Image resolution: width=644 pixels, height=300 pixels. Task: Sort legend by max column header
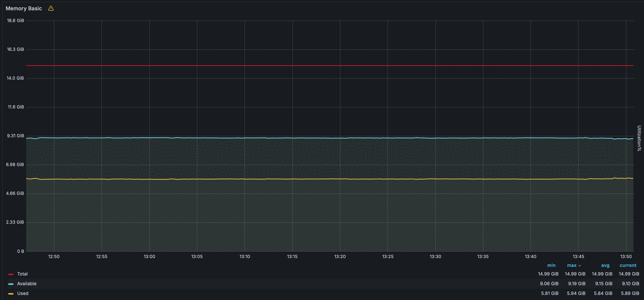(572, 265)
